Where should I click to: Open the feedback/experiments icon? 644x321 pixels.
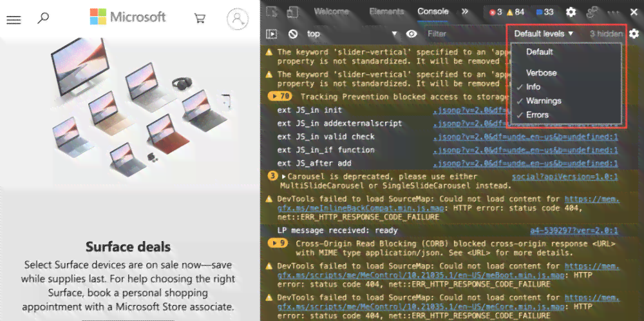tap(592, 12)
